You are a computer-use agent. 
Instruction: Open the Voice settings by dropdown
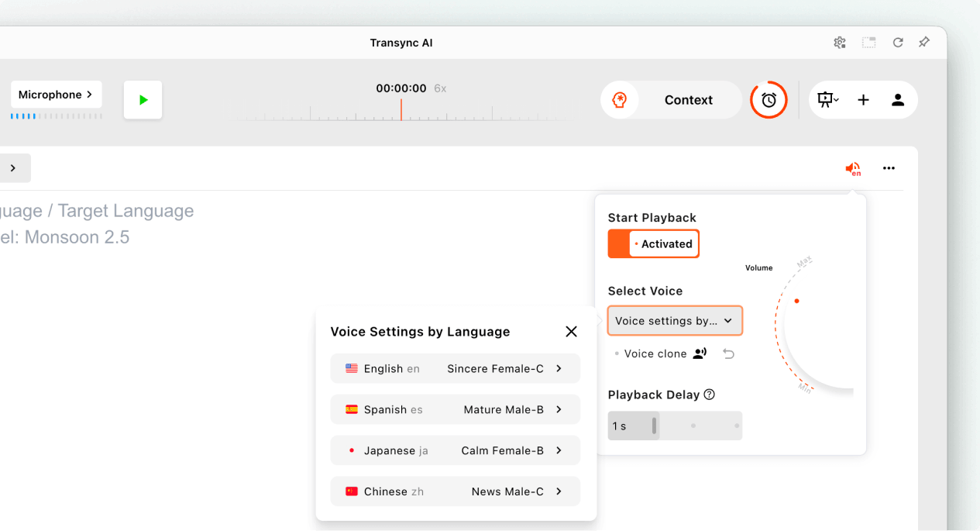pos(675,321)
